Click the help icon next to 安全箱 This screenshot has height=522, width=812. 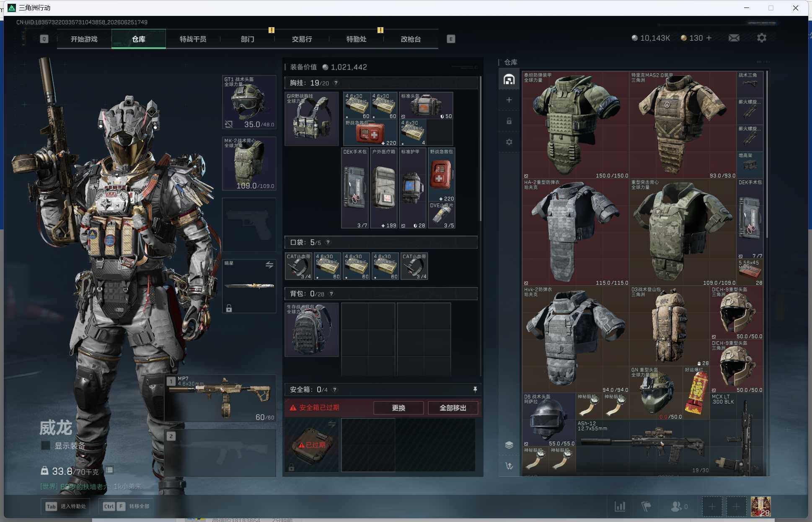pos(335,390)
